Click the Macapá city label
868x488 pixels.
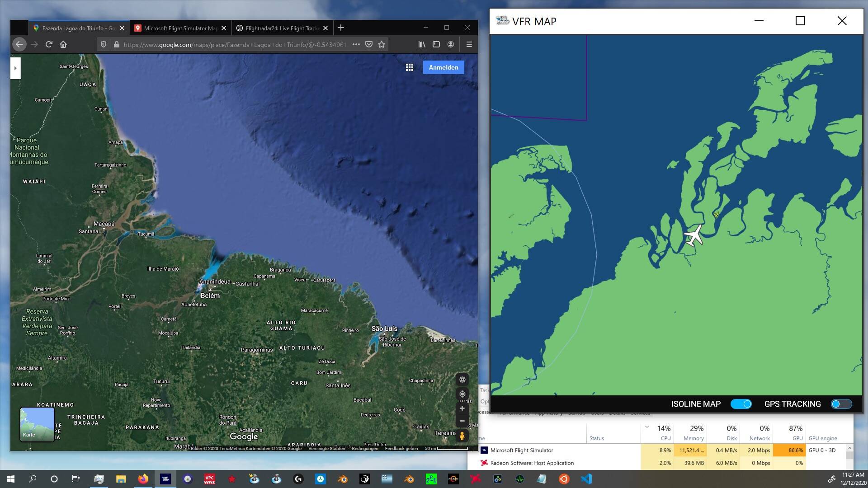tap(104, 224)
